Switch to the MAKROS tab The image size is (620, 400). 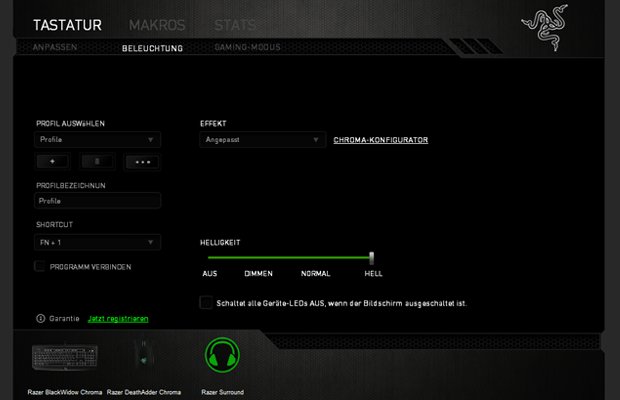pos(157,25)
